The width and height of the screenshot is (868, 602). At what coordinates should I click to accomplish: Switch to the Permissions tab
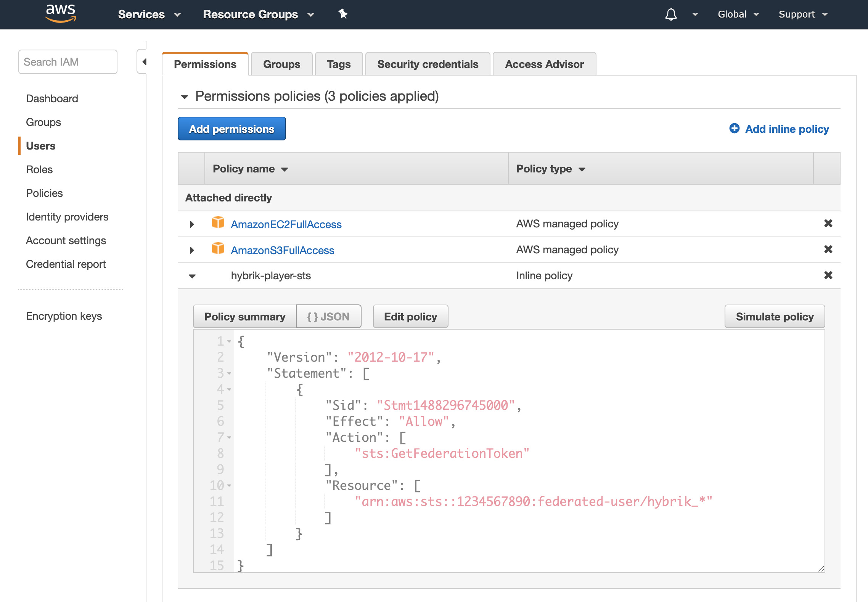205,64
